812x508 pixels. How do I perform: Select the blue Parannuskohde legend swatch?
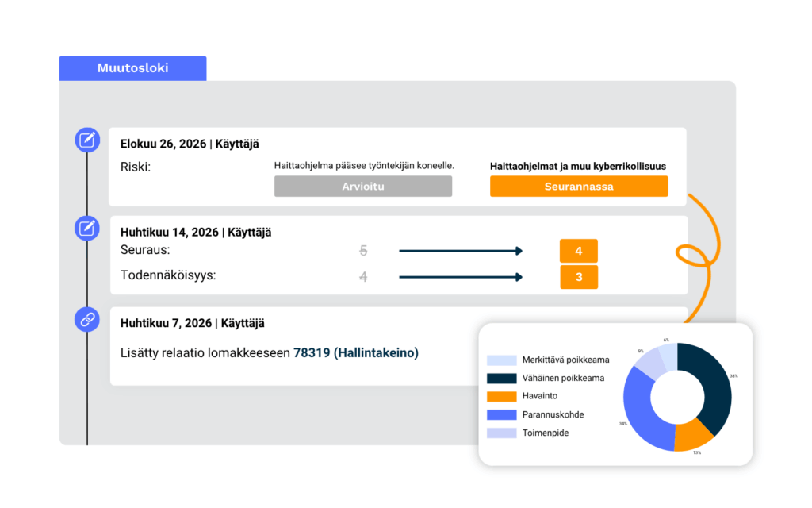(502, 414)
